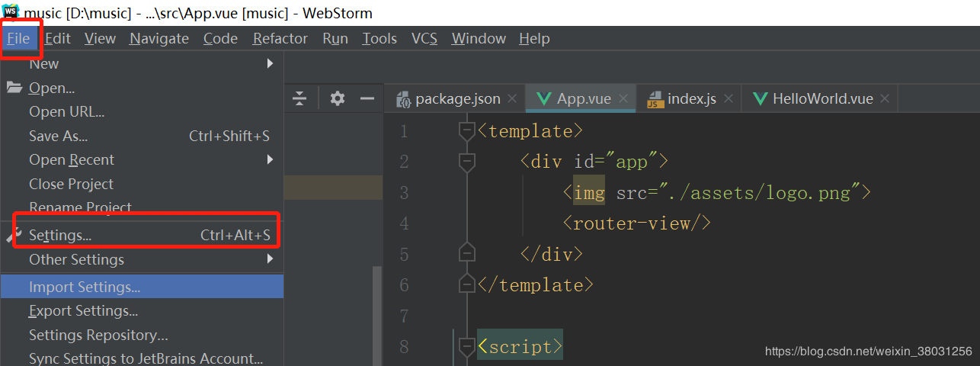This screenshot has width=980, height=366.
Task: Collapse the script tag fold on line 8
Action: [466, 347]
